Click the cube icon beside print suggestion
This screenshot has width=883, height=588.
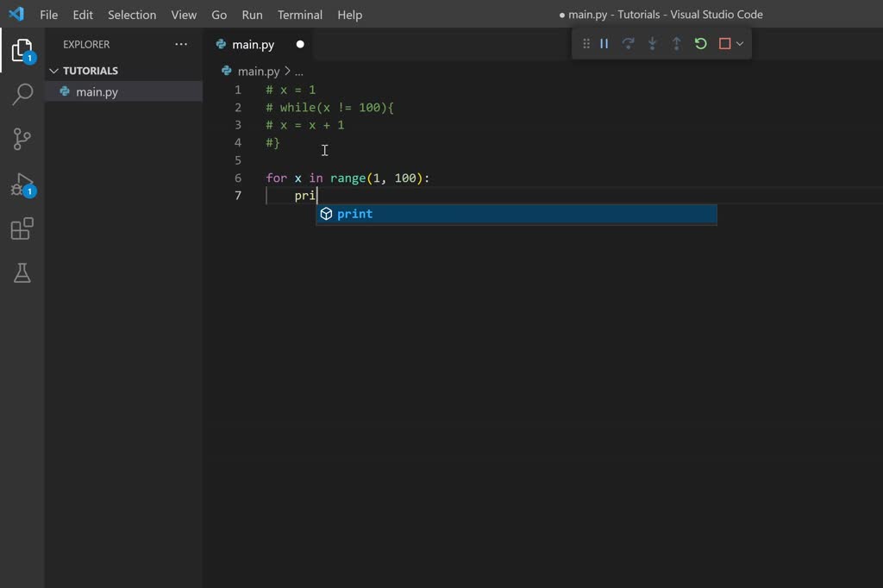pos(326,214)
